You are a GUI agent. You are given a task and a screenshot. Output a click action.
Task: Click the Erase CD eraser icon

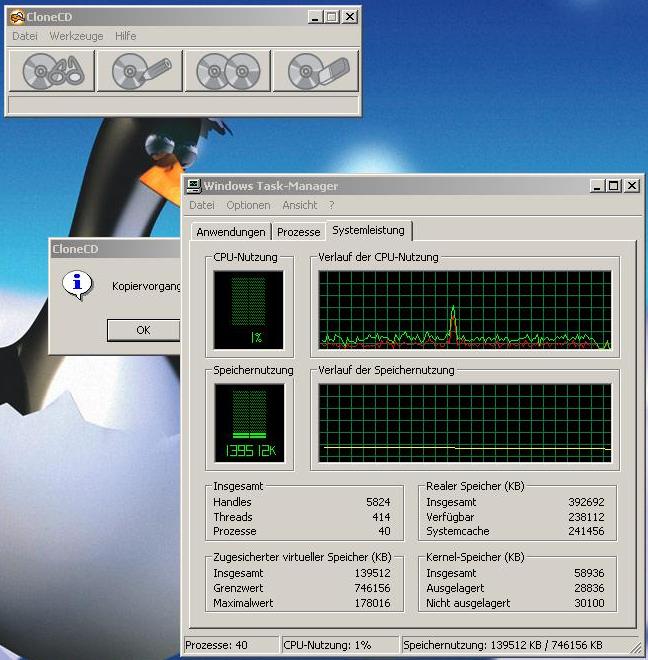coord(316,71)
